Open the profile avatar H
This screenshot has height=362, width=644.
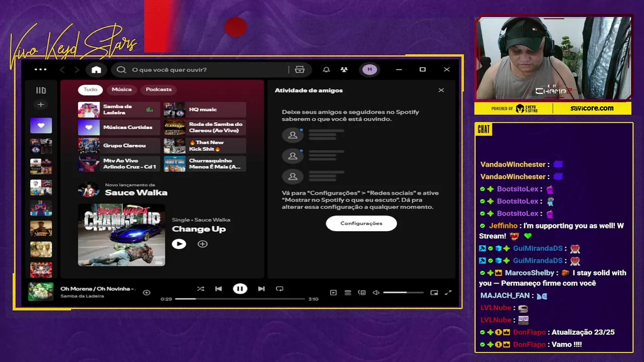click(370, 69)
